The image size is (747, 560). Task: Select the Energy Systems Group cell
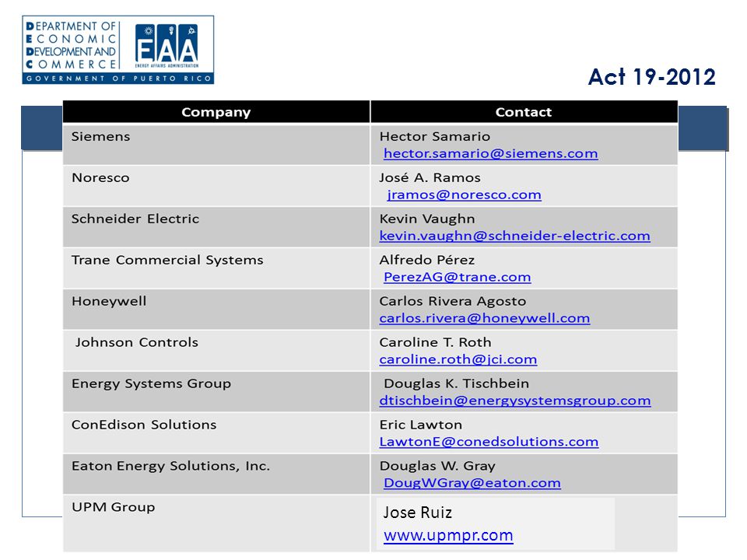coord(216,392)
